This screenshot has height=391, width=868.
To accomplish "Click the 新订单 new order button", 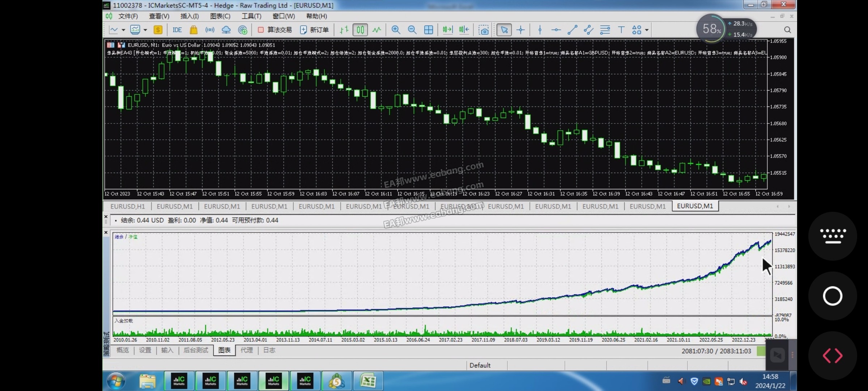I will (x=314, y=30).
